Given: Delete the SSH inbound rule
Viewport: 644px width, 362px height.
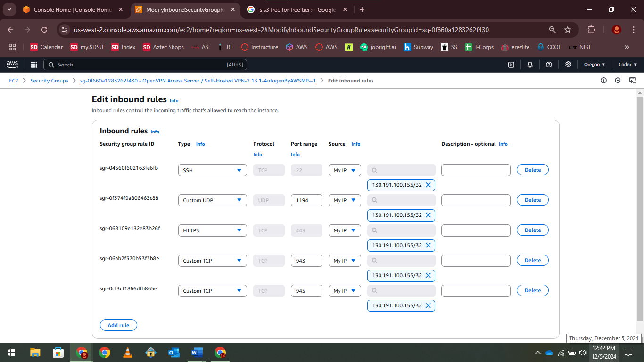Looking at the screenshot, I should 533,170.
